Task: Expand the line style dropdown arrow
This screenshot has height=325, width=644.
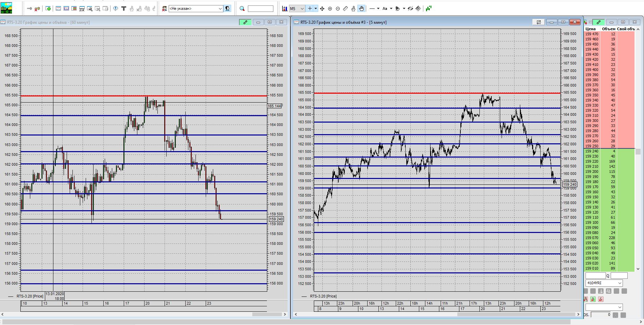Action: pyautogui.click(x=378, y=8)
